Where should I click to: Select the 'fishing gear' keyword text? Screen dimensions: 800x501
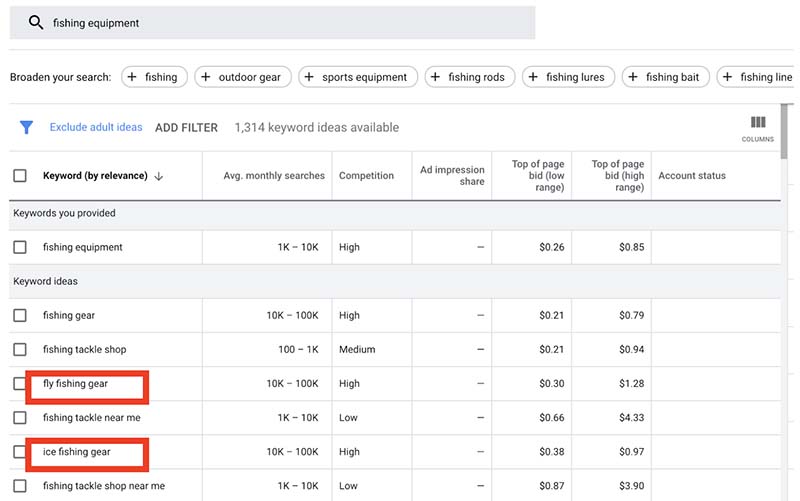click(69, 315)
